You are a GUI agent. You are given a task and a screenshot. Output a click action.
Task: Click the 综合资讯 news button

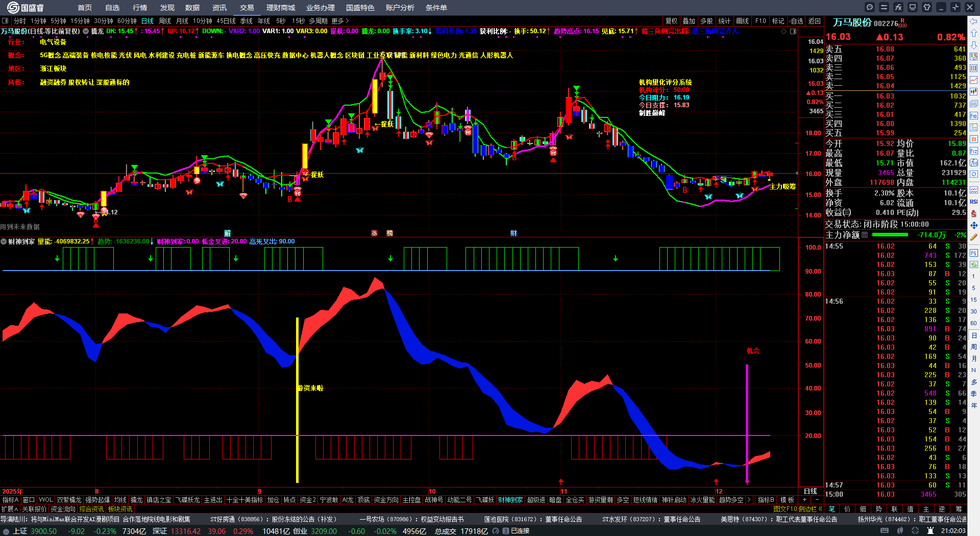91,509
